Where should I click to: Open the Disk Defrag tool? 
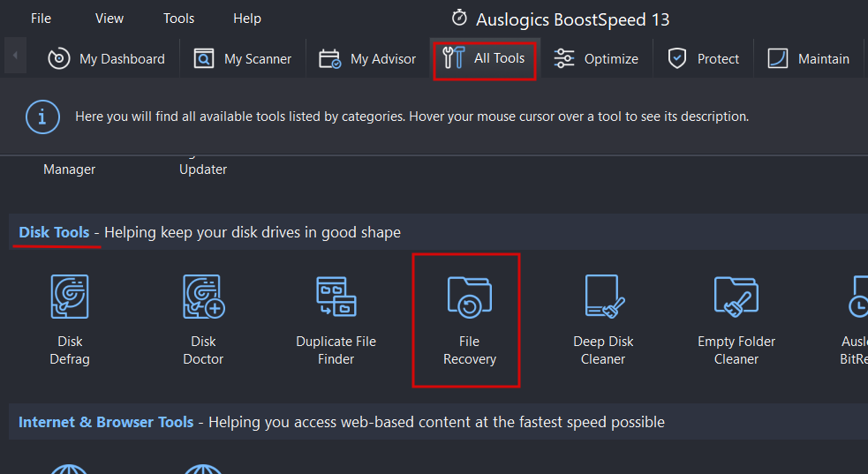pos(70,320)
